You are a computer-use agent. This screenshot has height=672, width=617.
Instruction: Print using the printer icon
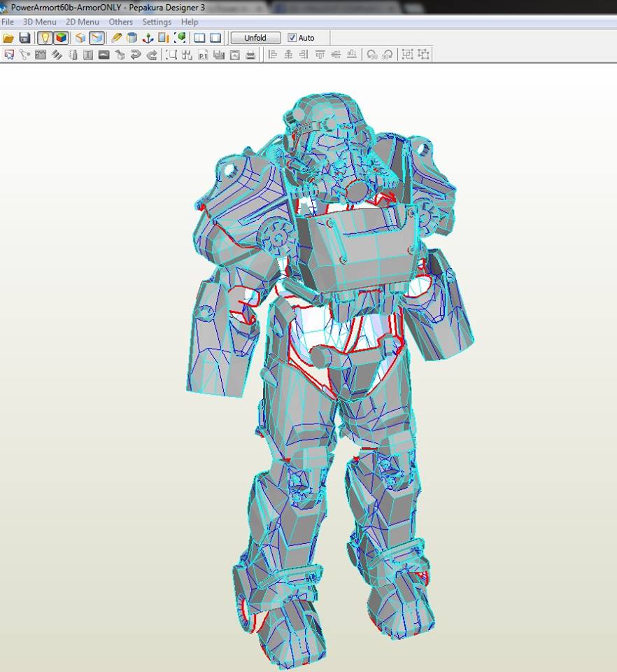(251, 55)
